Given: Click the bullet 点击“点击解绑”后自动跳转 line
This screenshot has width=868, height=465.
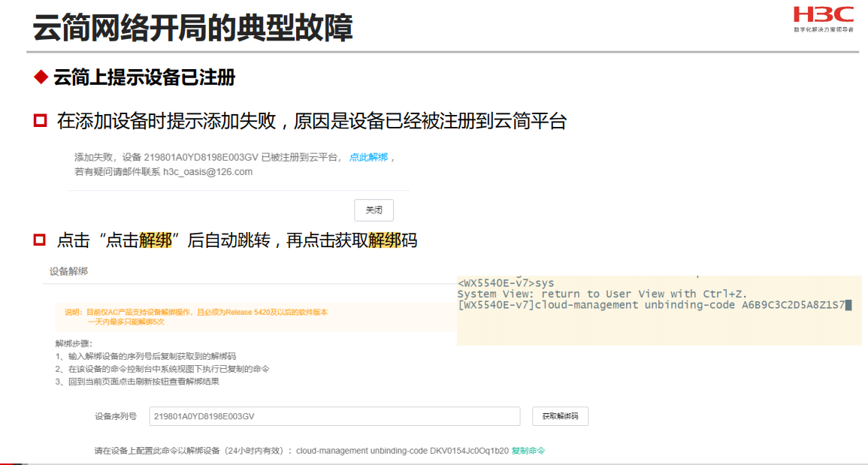Looking at the screenshot, I should (237, 240).
